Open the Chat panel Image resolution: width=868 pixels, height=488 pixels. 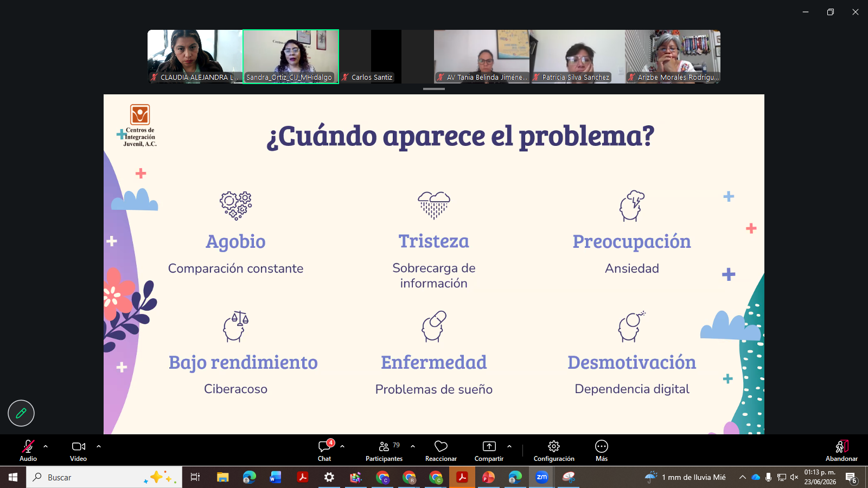[x=325, y=451]
